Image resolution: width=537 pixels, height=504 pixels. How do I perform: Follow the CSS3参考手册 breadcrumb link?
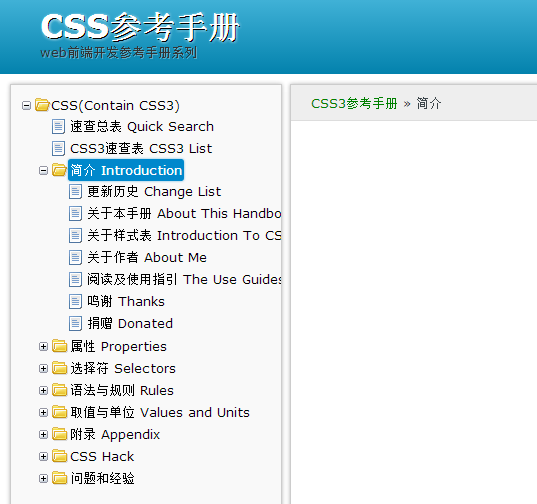pos(354,103)
